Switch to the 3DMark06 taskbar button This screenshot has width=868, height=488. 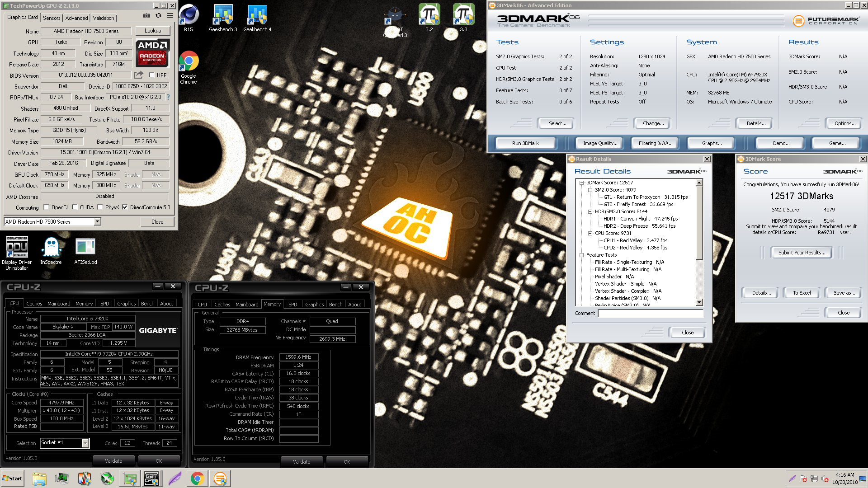(x=220, y=479)
